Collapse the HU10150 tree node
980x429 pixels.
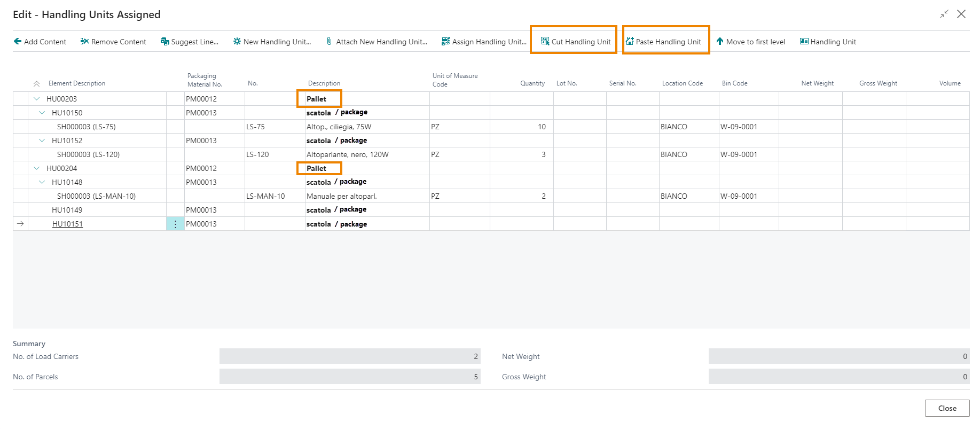(42, 113)
